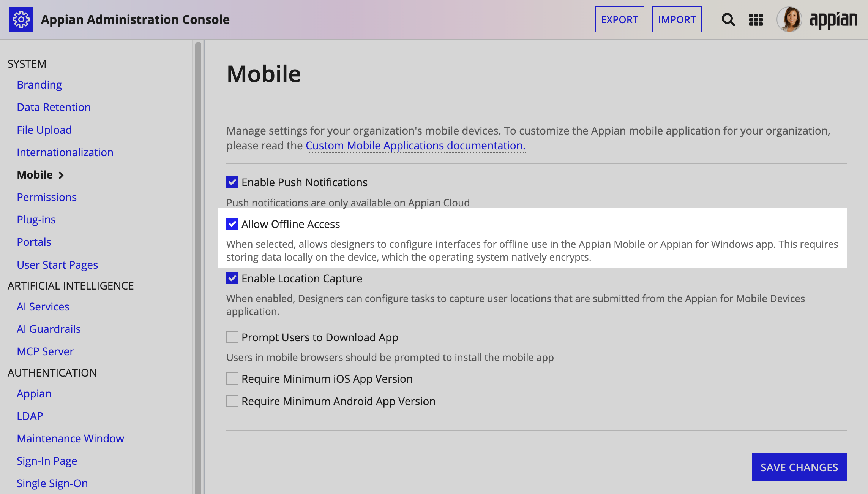This screenshot has height=494, width=868.
Task: Enable Require Minimum iOS App Version
Action: (x=232, y=378)
